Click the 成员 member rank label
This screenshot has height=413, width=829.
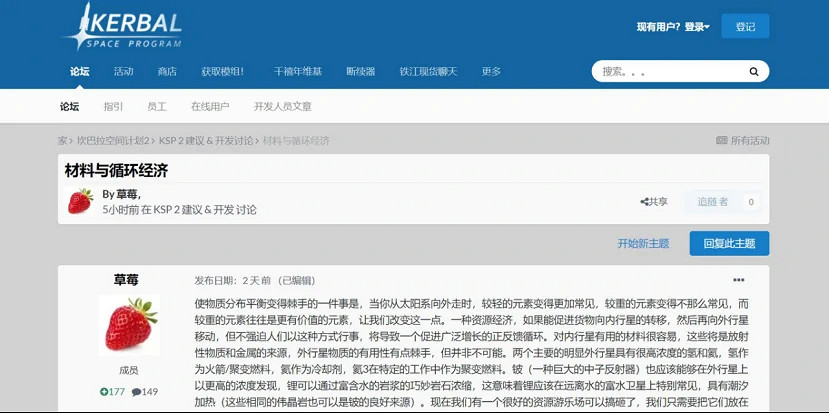click(x=128, y=371)
